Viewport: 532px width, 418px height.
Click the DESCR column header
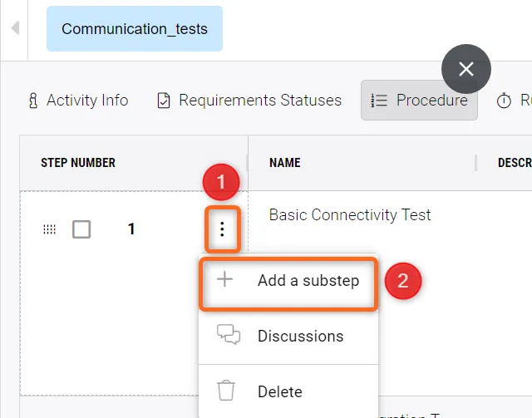tap(514, 163)
